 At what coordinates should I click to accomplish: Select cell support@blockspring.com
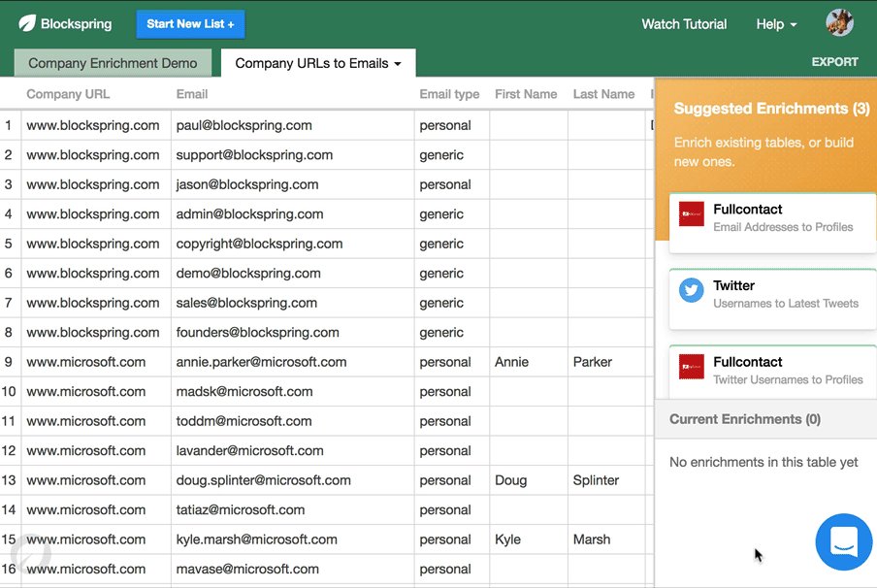[293, 155]
